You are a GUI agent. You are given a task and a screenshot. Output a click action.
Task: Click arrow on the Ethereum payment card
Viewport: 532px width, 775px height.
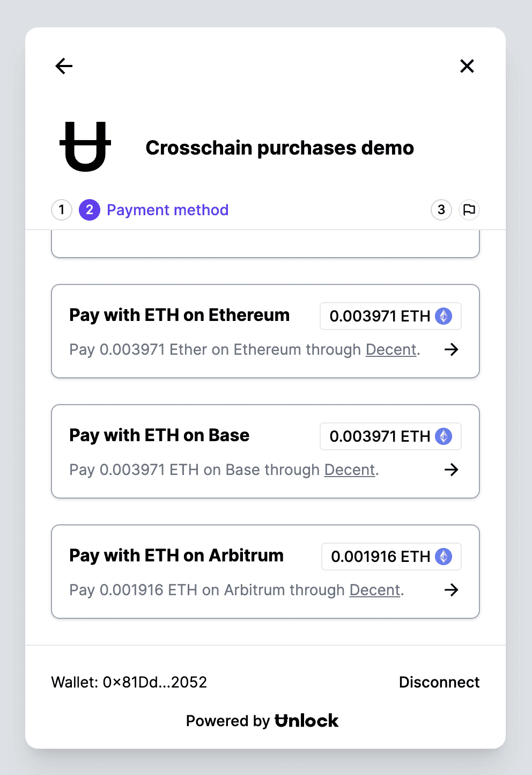coord(452,349)
